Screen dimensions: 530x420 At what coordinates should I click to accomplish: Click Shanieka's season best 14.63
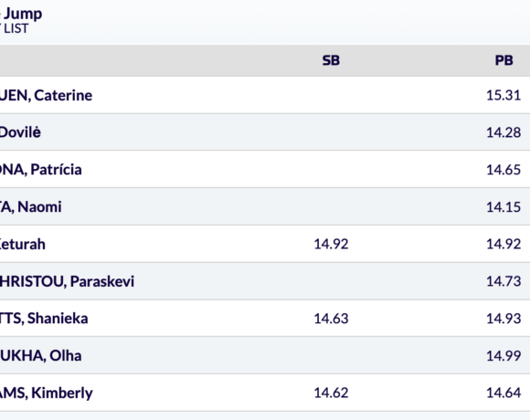(x=331, y=319)
